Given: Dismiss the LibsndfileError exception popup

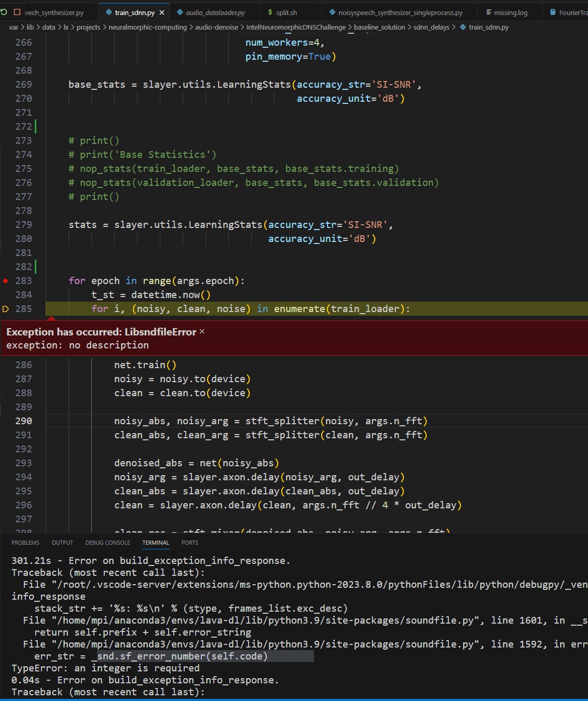Looking at the screenshot, I should click(202, 331).
